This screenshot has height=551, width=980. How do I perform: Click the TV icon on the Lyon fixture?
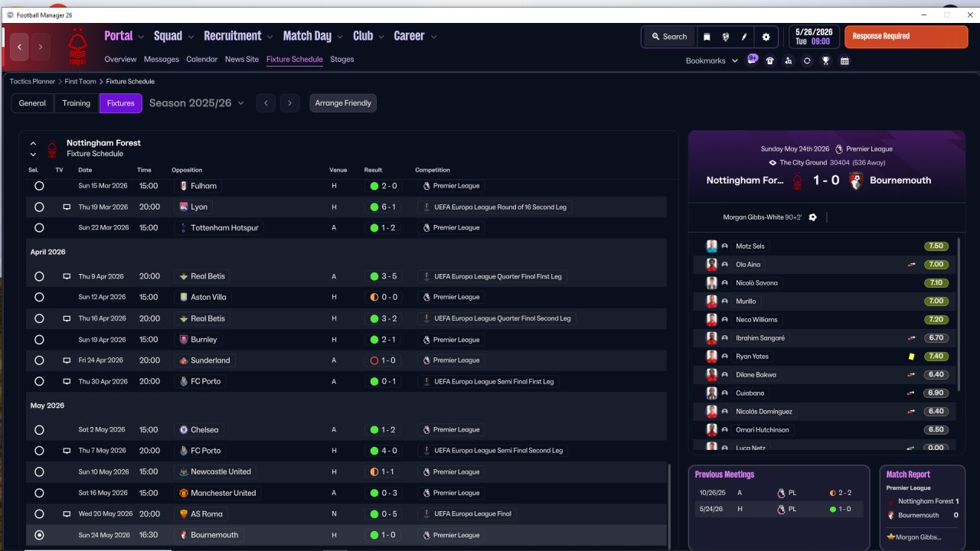pos(67,207)
